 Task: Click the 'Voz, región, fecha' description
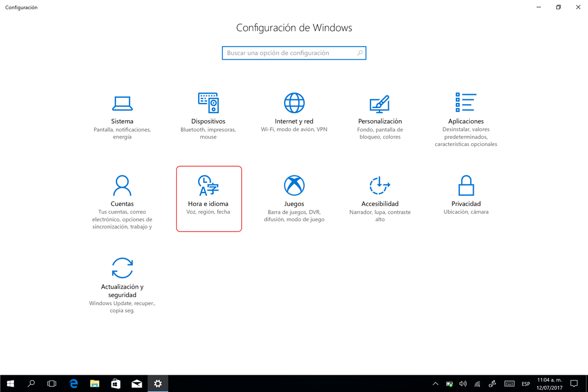(x=208, y=212)
